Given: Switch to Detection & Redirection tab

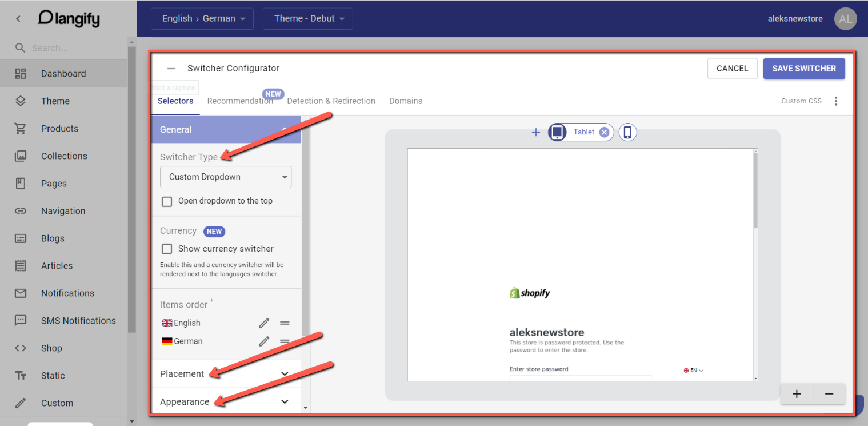Looking at the screenshot, I should (331, 101).
